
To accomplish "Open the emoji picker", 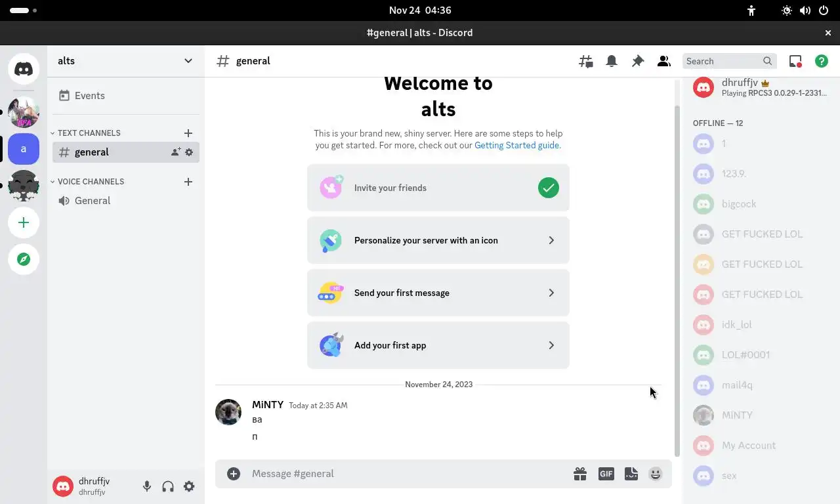I will 656,474.
